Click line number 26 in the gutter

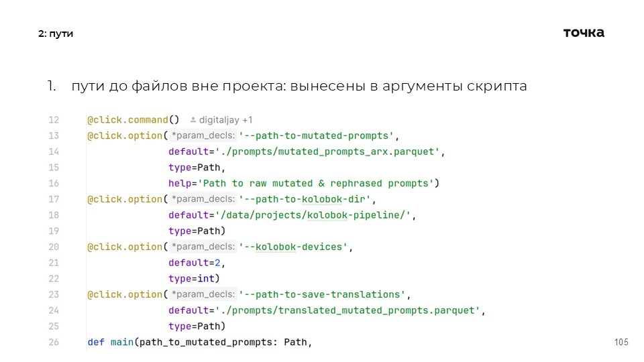[x=54, y=343]
